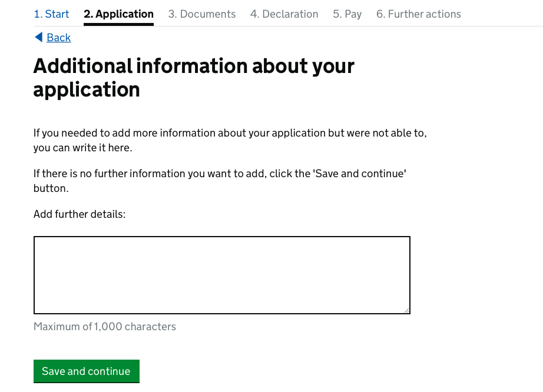Viewport: 543px width, 392px height.
Task: Focus the Add further details text box
Action: tap(222, 275)
